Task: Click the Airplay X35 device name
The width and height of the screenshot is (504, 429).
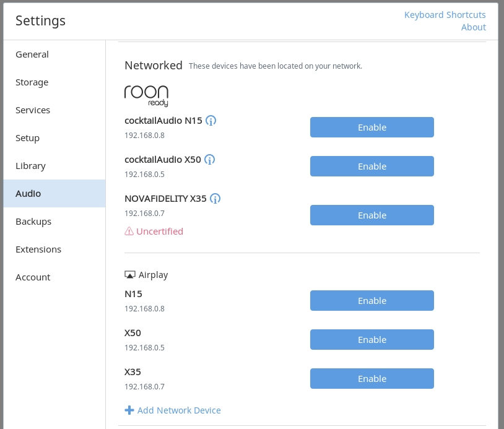Action: click(133, 372)
